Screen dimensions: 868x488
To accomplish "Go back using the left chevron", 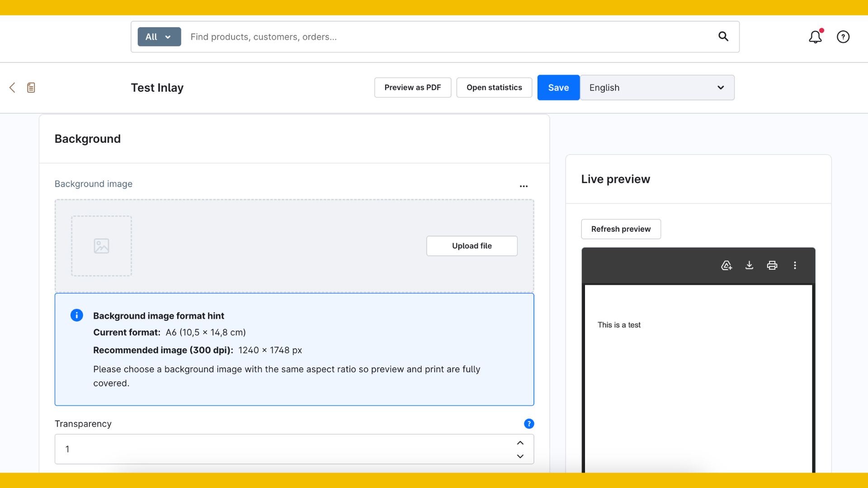I will [12, 88].
